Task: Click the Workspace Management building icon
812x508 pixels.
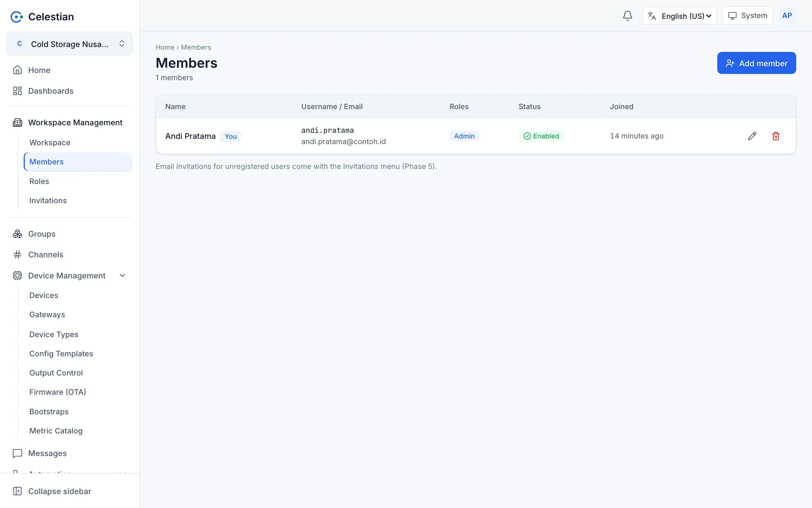Action: click(x=17, y=122)
